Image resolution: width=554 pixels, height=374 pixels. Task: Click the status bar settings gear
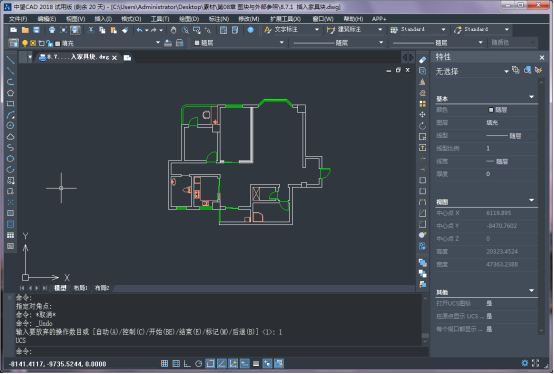tap(525, 363)
